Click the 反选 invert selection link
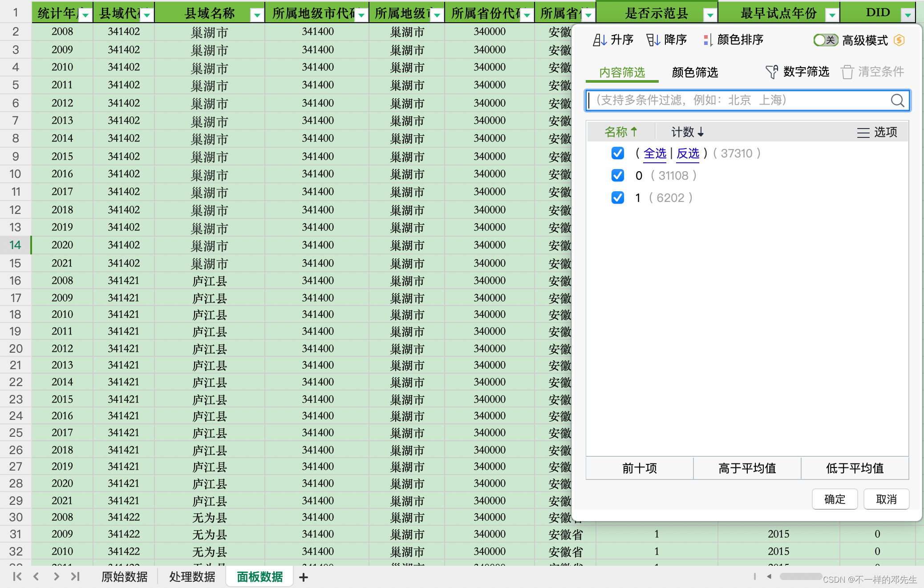This screenshot has height=588, width=924. [688, 153]
